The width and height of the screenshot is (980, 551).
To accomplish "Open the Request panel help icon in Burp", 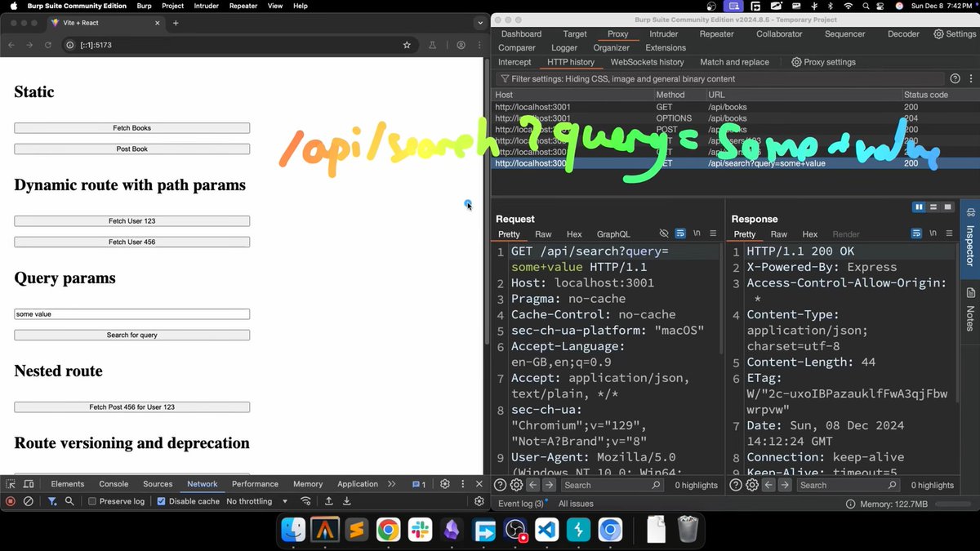I will coord(500,485).
